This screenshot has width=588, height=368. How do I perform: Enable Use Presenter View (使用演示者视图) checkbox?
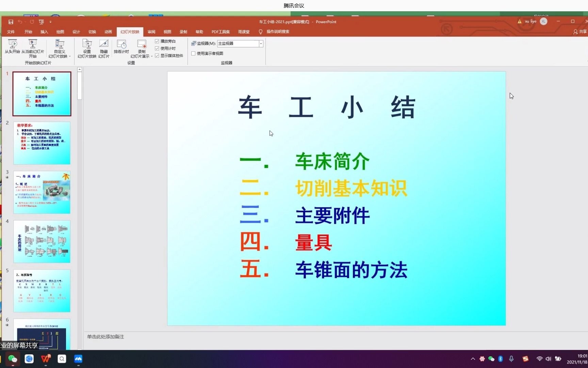(193, 53)
